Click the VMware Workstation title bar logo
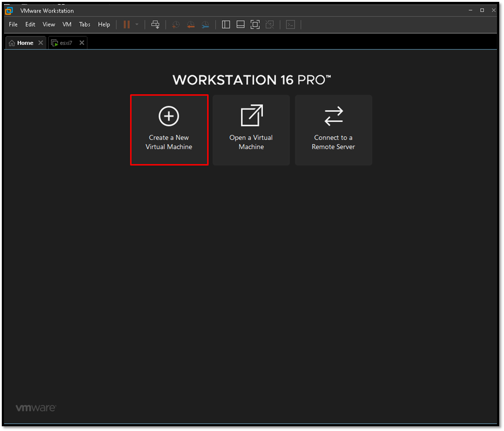Image resolution: width=504 pixels, height=431 pixels. 8,10
